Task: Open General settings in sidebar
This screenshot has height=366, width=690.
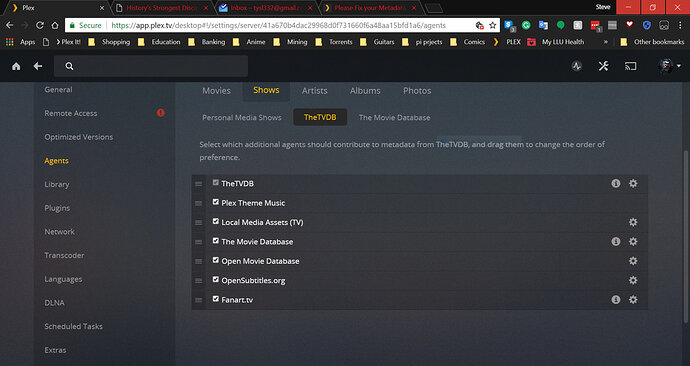Action: point(59,90)
